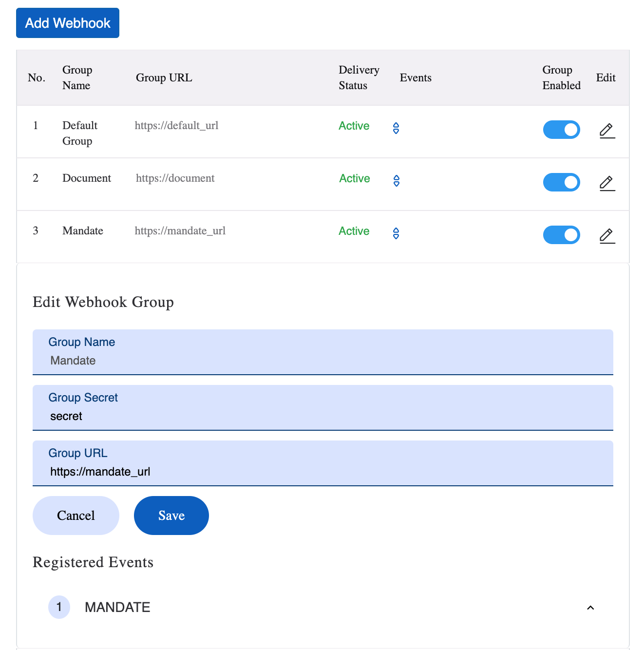The width and height of the screenshot is (644, 650).
Task: Expand events for Mandate row
Action: pyautogui.click(x=396, y=233)
